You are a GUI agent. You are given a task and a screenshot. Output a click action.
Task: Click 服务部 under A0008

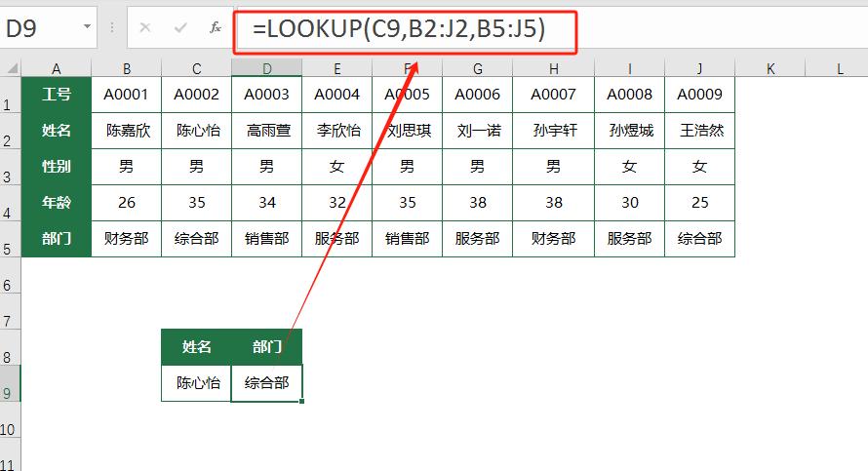(629, 239)
